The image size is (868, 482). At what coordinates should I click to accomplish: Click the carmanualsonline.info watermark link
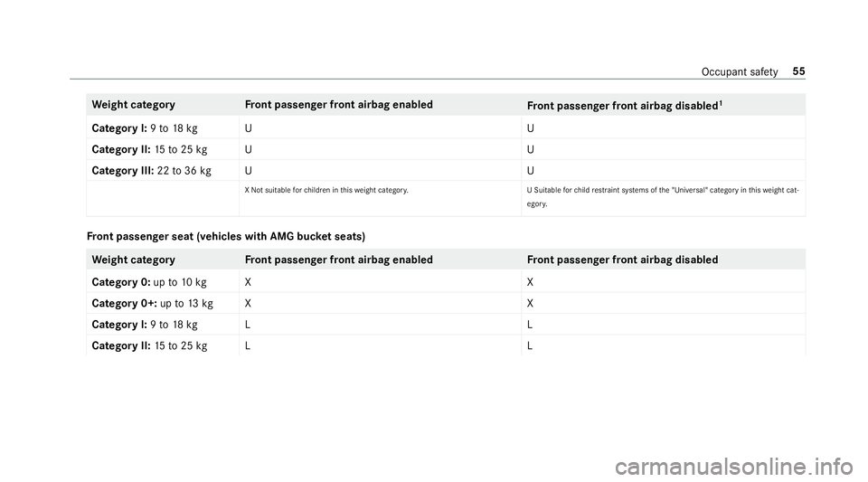(733, 467)
